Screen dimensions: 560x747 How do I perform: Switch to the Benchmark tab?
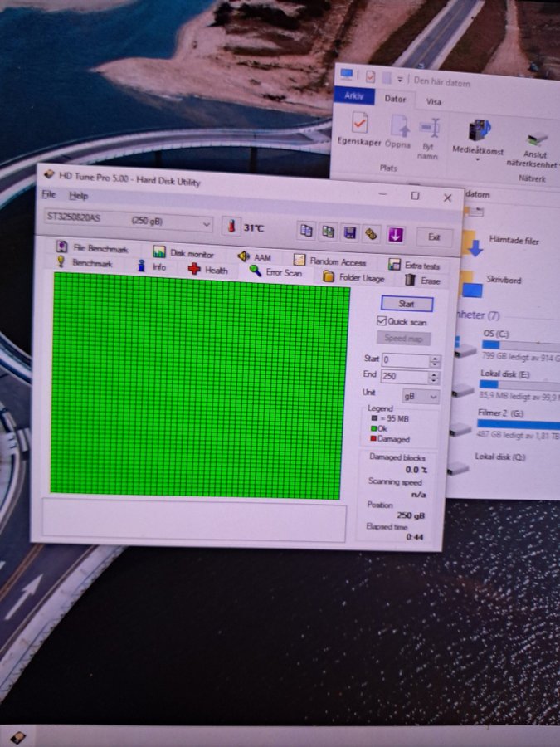click(x=85, y=262)
